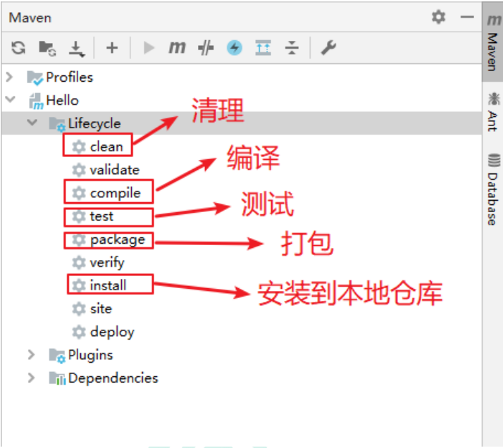Click the gear icon beside verify
Screen dimensions: 503x448
click(x=79, y=263)
